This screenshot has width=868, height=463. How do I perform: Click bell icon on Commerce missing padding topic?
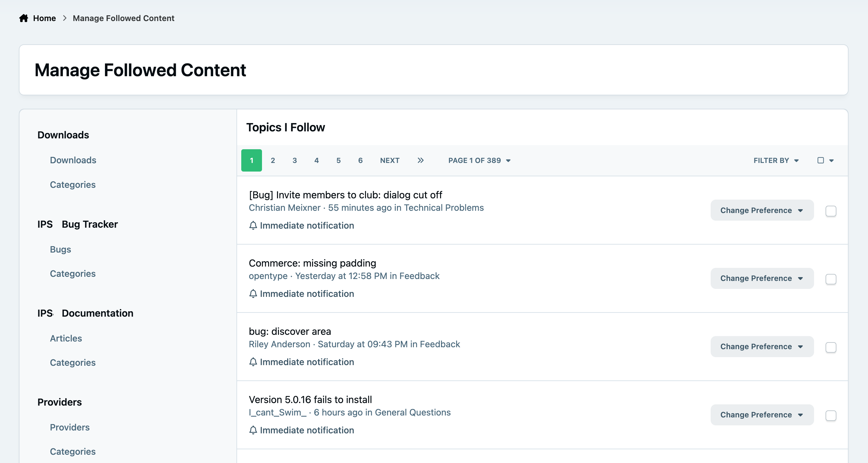(x=253, y=294)
